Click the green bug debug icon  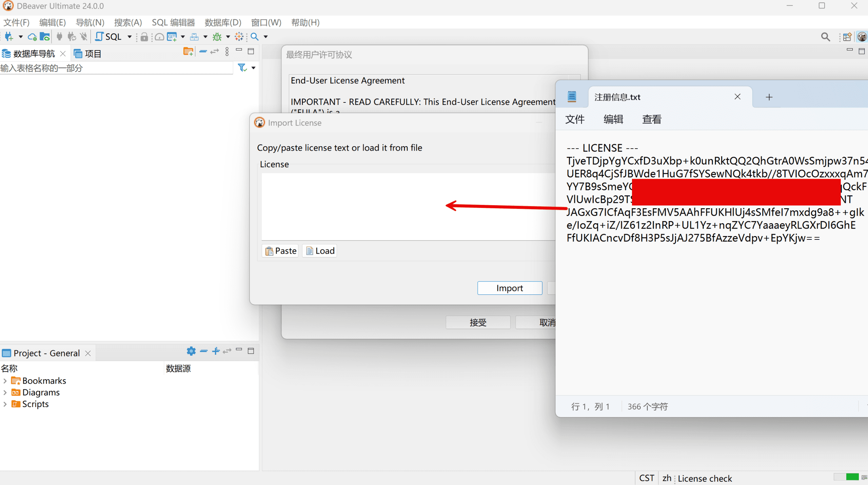217,37
